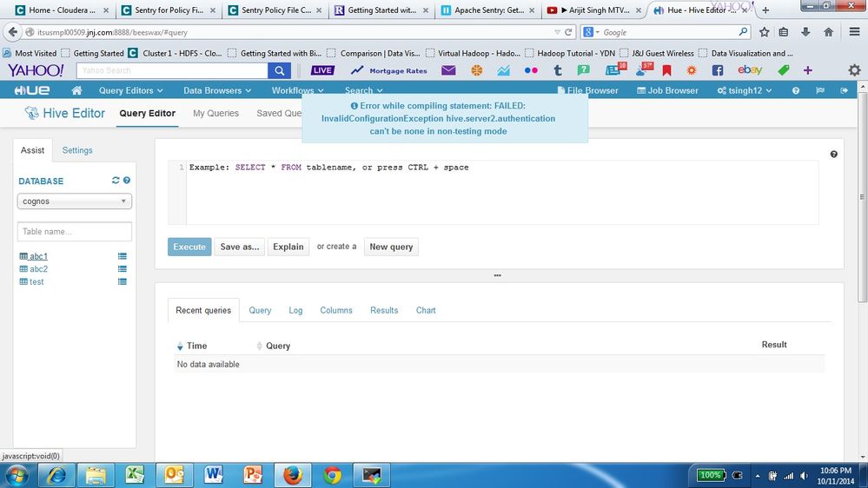The image size is (868, 488).
Task: Switch to My Queries tab
Action: click(215, 113)
